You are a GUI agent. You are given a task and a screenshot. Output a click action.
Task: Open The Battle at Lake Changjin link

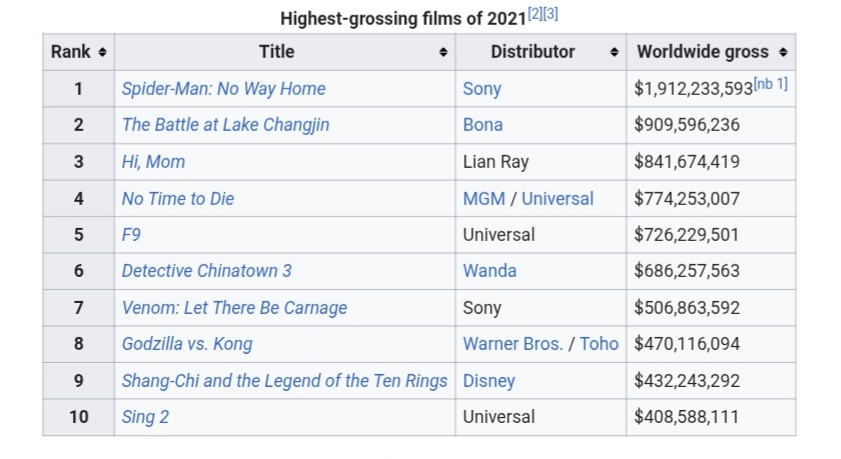pyautogui.click(x=226, y=124)
